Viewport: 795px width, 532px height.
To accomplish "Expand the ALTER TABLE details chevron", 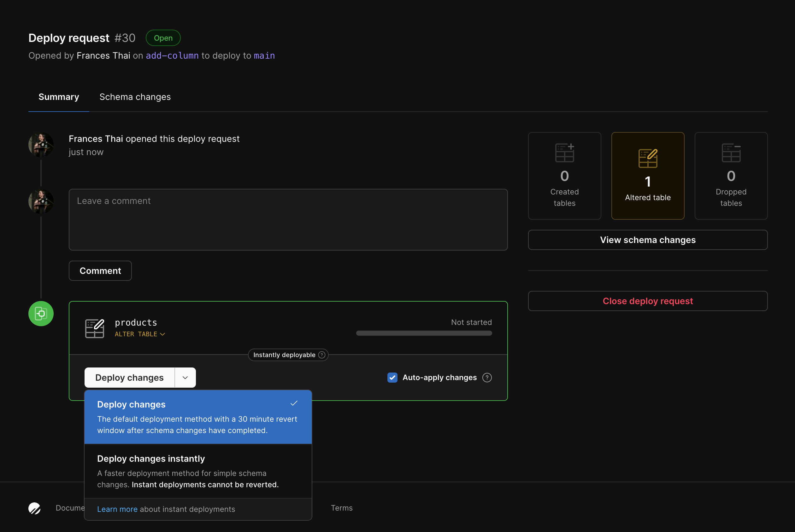I will 163,334.
